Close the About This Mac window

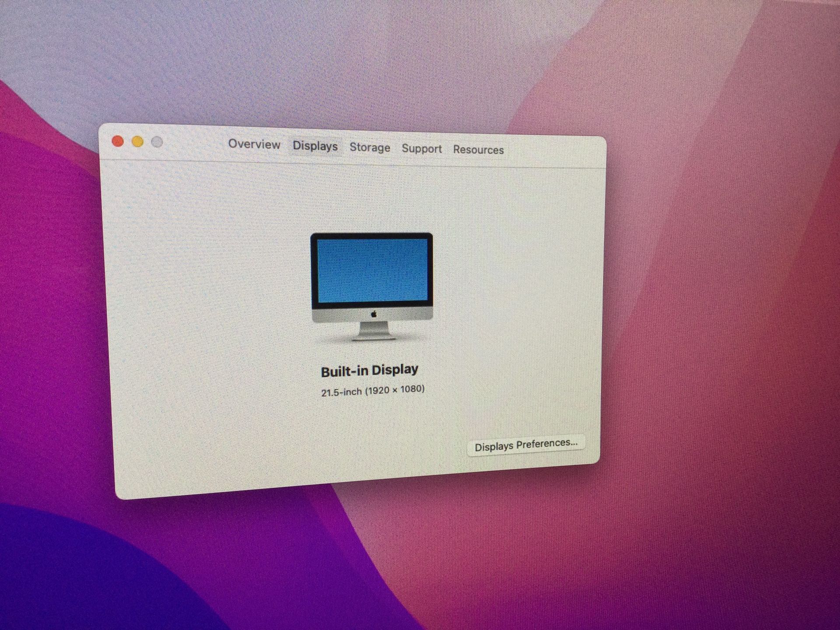(x=118, y=141)
